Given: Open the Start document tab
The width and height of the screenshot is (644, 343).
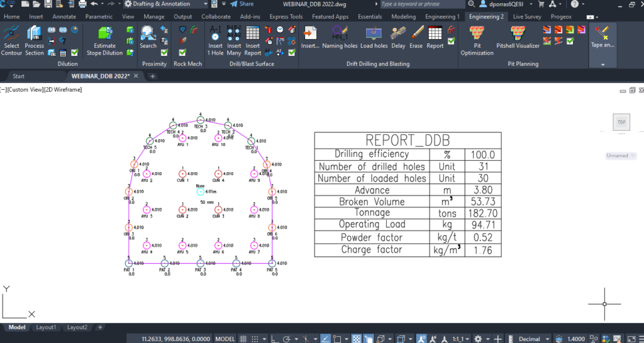Looking at the screenshot, I should pyautogui.click(x=18, y=76).
